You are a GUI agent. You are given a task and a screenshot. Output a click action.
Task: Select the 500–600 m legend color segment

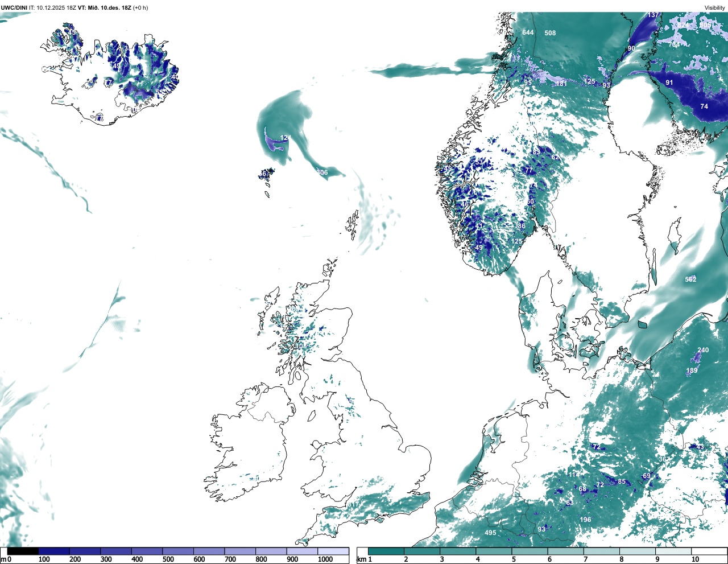[x=178, y=551]
